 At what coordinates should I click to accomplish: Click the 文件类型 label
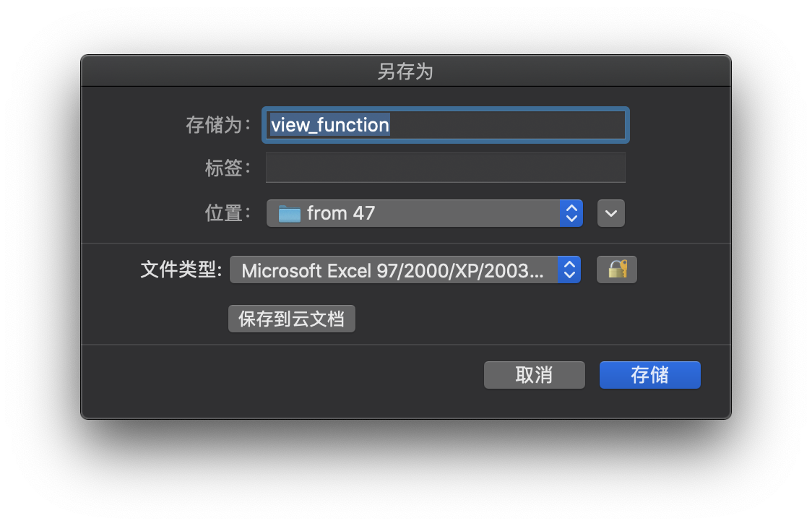(x=181, y=270)
